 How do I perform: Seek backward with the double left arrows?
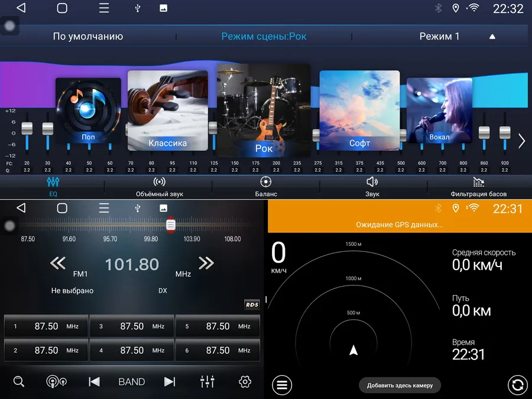(58, 263)
